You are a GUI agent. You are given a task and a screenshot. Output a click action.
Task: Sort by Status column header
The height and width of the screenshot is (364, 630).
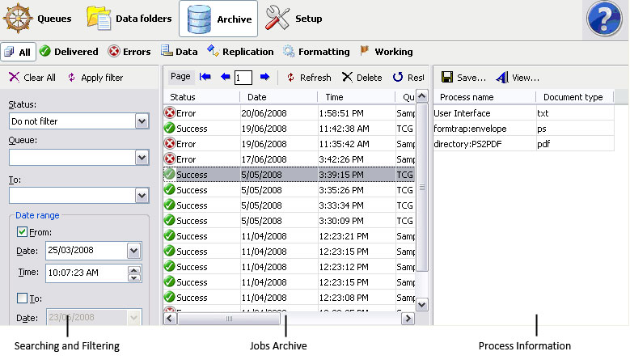(x=201, y=97)
